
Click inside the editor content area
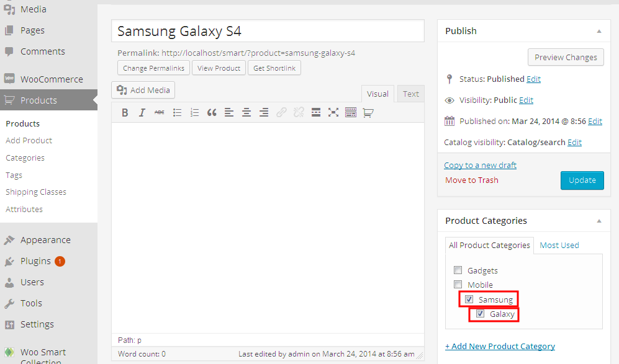268,228
